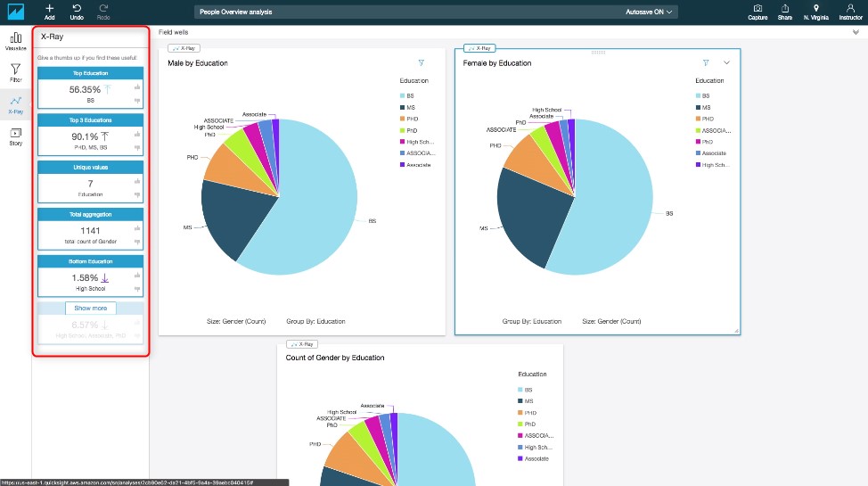Viewport: 868px width, 486px height.
Task: Click MS legend swatch in Male chart
Action: (403, 108)
